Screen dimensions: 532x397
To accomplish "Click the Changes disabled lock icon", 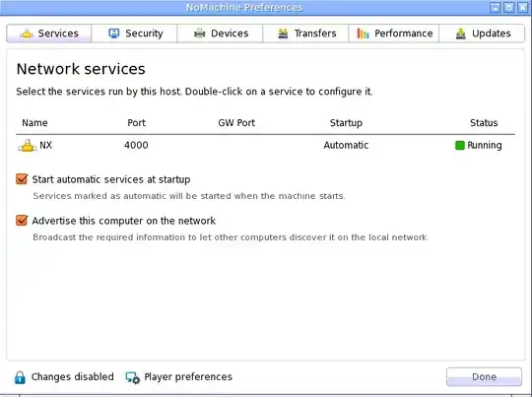I will (x=20, y=377).
